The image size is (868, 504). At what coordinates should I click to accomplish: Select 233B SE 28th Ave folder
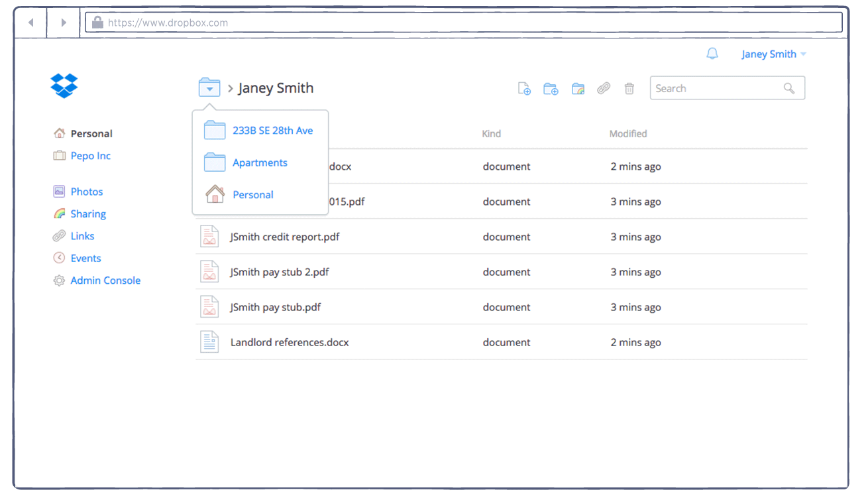click(272, 131)
